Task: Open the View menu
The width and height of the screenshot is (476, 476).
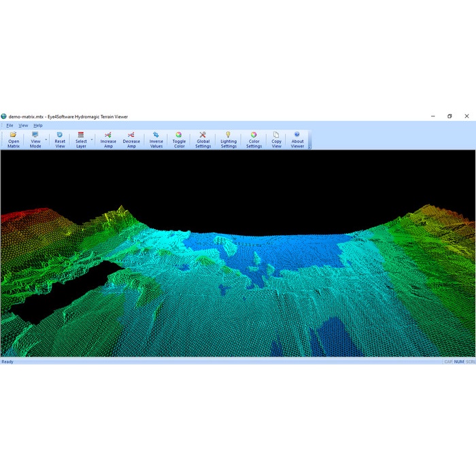Action: tap(23, 125)
